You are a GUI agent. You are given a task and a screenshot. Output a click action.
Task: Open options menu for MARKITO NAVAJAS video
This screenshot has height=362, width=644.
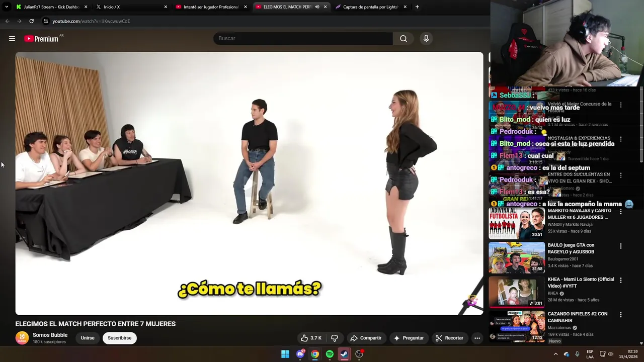[620, 212]
